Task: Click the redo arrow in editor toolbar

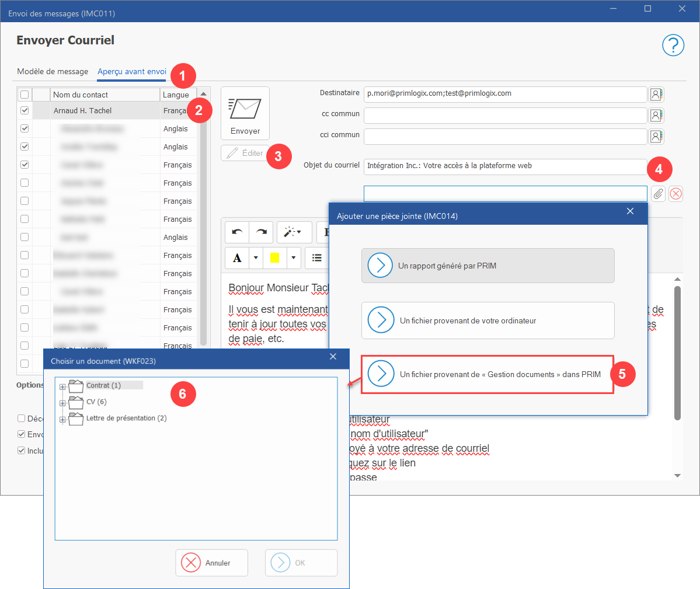Action: [261, 232]
